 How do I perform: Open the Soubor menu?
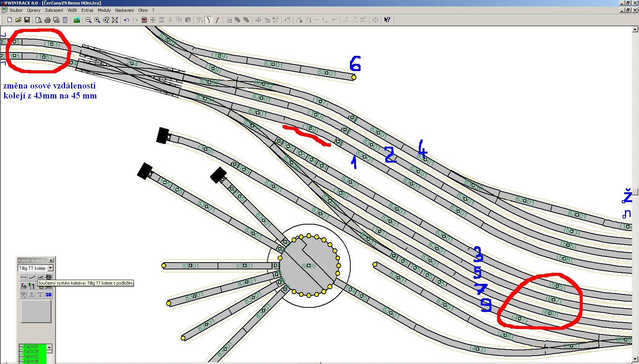coord(16,10)
